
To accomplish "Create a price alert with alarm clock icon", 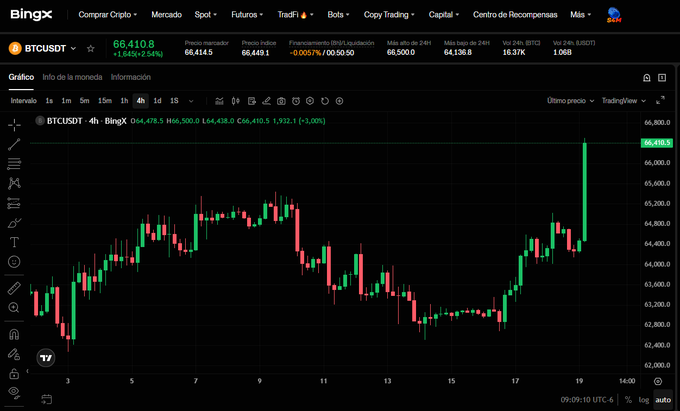I will [x=296, y=101].
